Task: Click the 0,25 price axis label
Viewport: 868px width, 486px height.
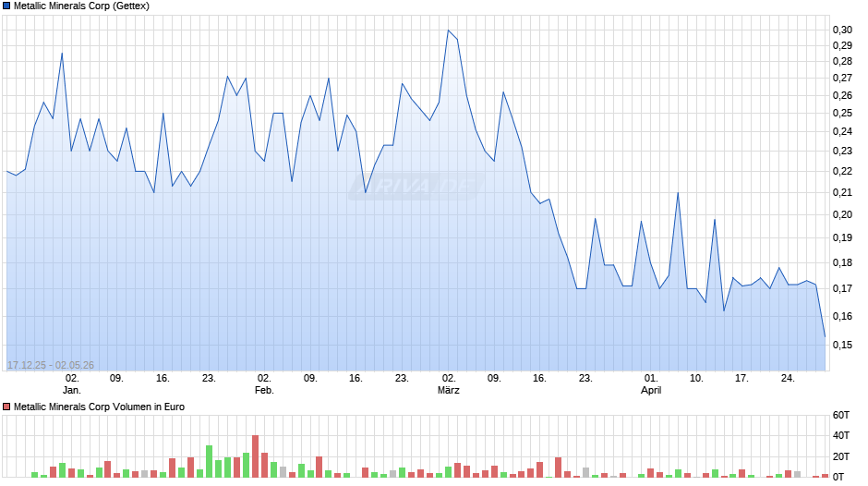Action: point(842,113)
